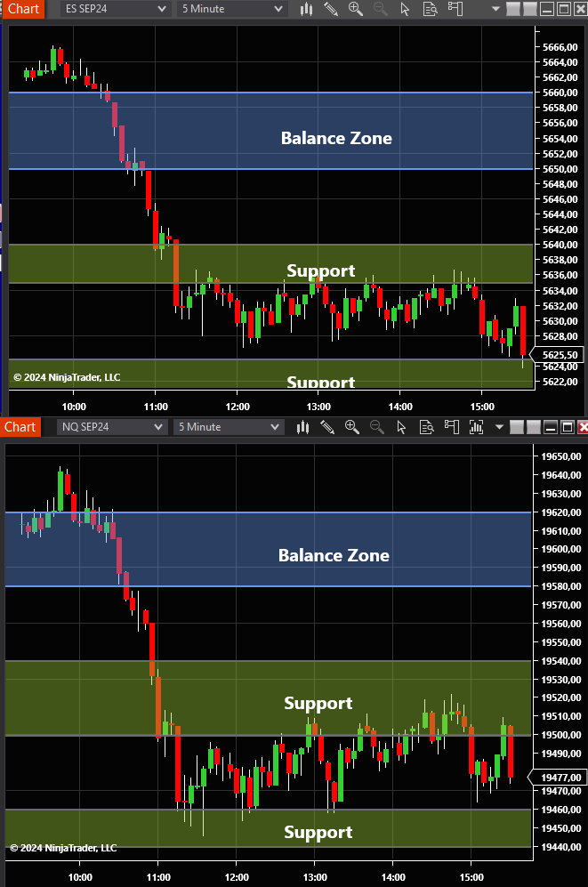Maximize the ES chart window

563,9
